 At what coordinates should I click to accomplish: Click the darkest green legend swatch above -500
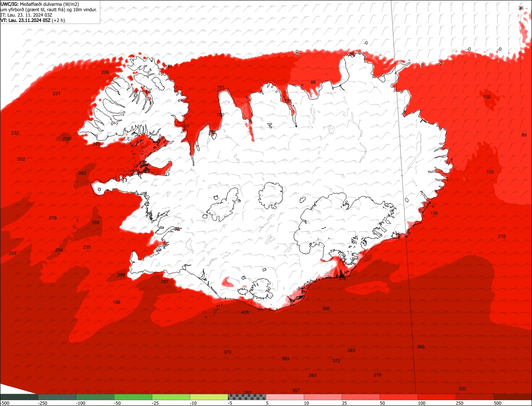(19, 397)
